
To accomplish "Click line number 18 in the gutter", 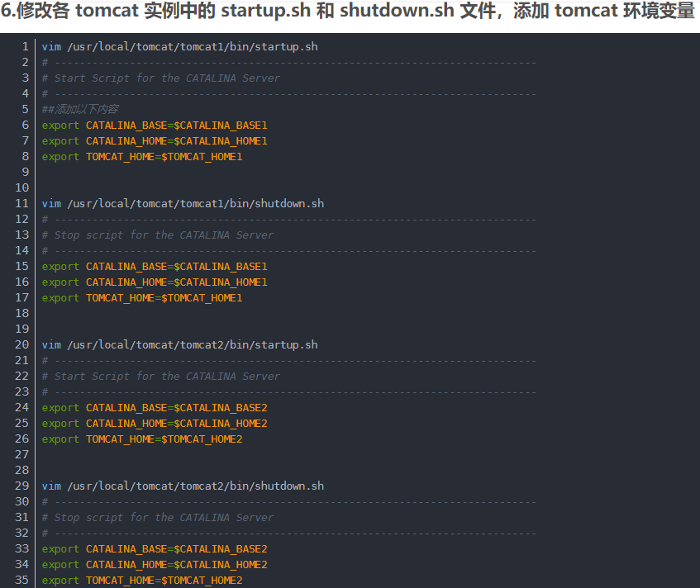I will 21,314.
